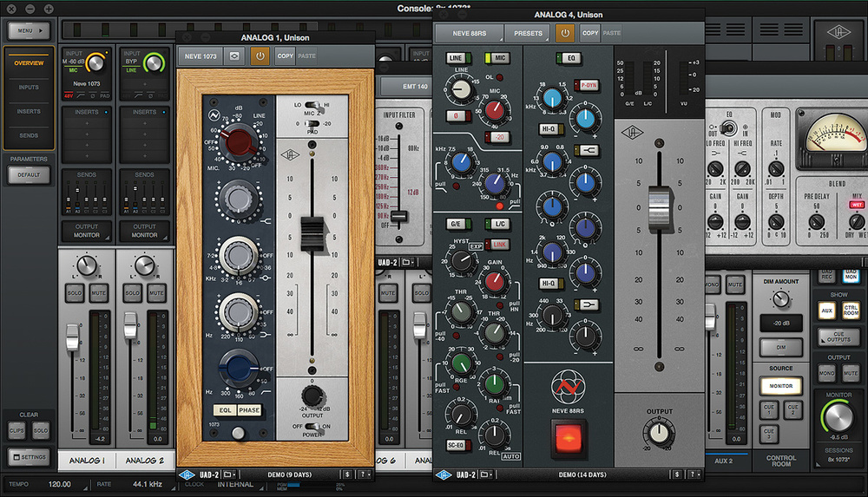Image resolution: width=868 pixels, height=497 pixels.
Task: Click the COPY button in the ANALOG 1 window
Action: coord(285,56)
